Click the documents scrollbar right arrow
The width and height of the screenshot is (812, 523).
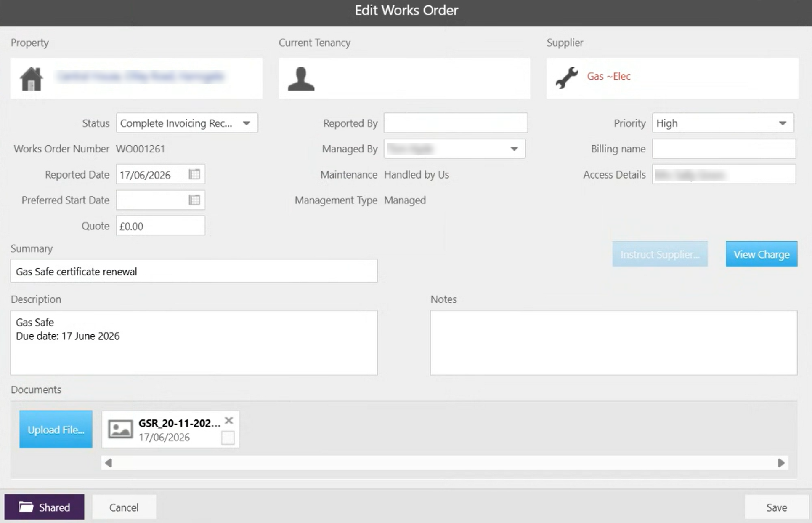click(781, 463)
